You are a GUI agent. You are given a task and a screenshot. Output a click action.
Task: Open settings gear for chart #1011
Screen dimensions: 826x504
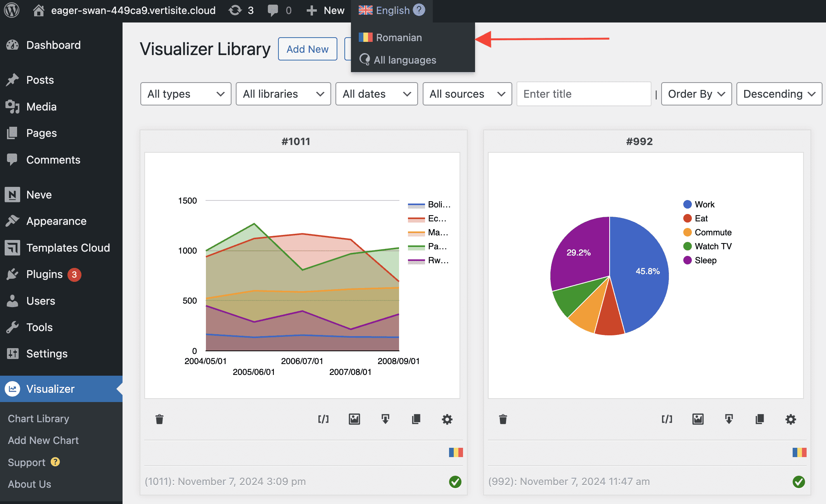pos(447,419)
